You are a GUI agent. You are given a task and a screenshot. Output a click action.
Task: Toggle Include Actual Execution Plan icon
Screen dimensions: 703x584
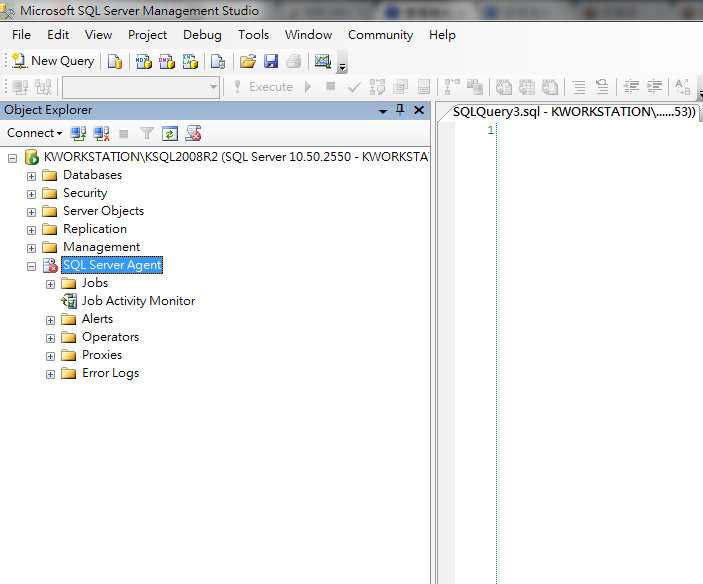coord(452,87)
